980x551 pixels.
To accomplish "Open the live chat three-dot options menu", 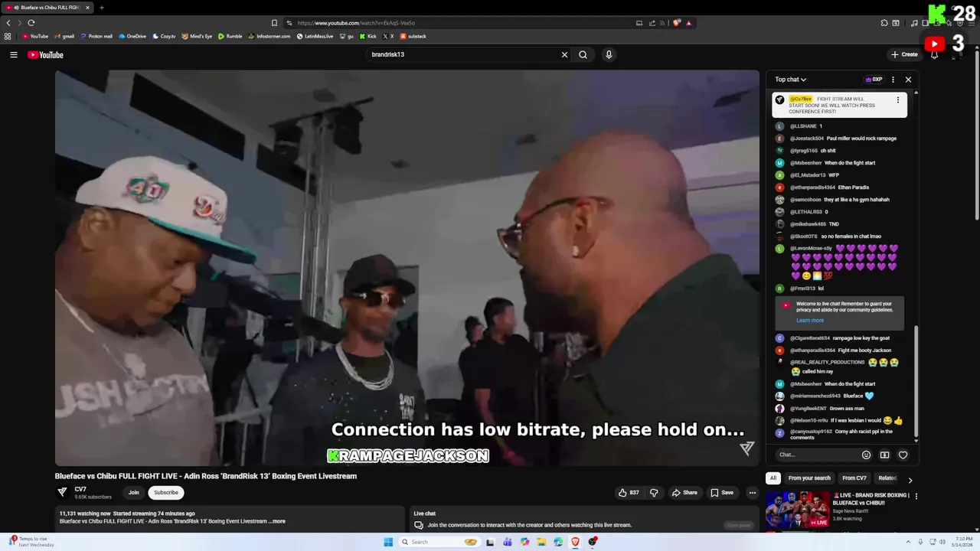I will (x=893, y=80).
